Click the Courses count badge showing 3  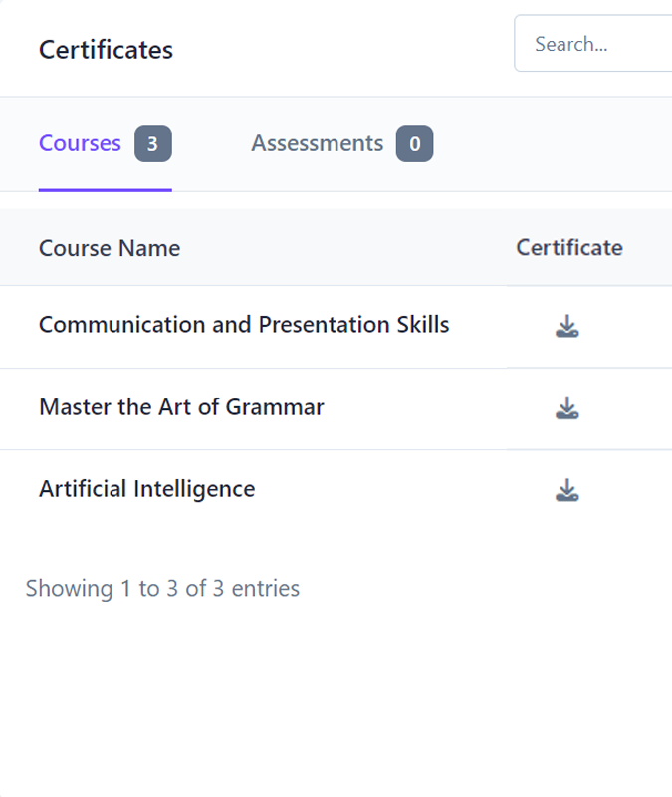(153, 144)
